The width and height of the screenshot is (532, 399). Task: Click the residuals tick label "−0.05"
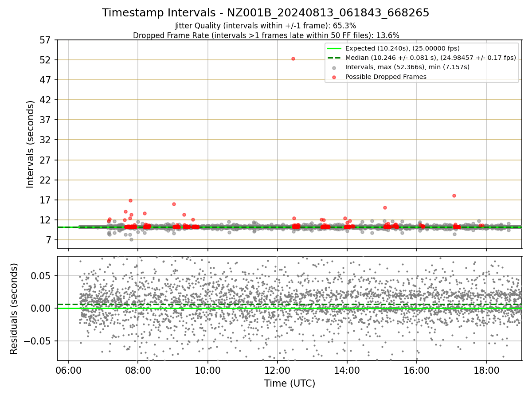(38, 341)
